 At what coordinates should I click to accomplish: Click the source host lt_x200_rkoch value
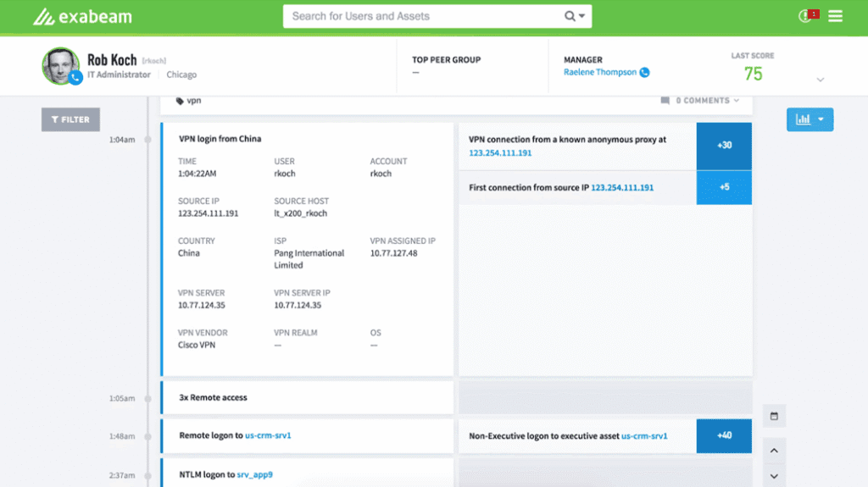coord(301,213)
